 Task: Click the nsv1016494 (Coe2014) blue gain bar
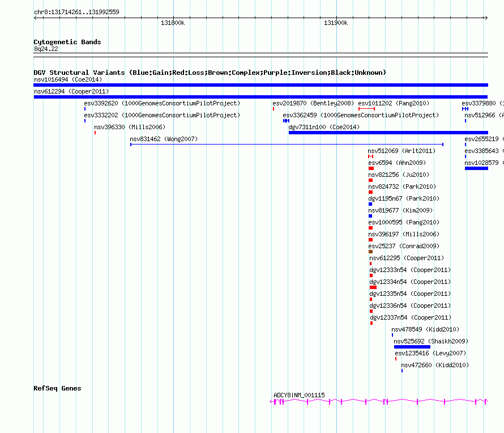point(260,85)
